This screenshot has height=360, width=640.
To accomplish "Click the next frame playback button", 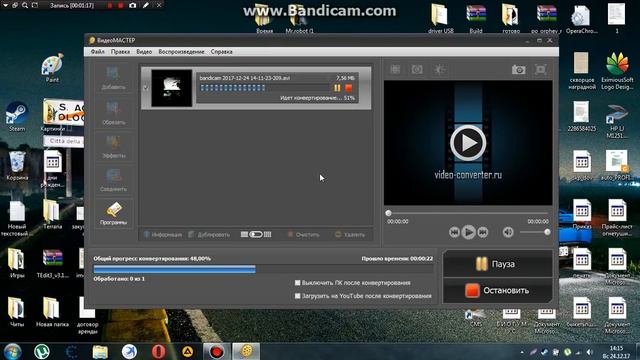I will point(483,232).
